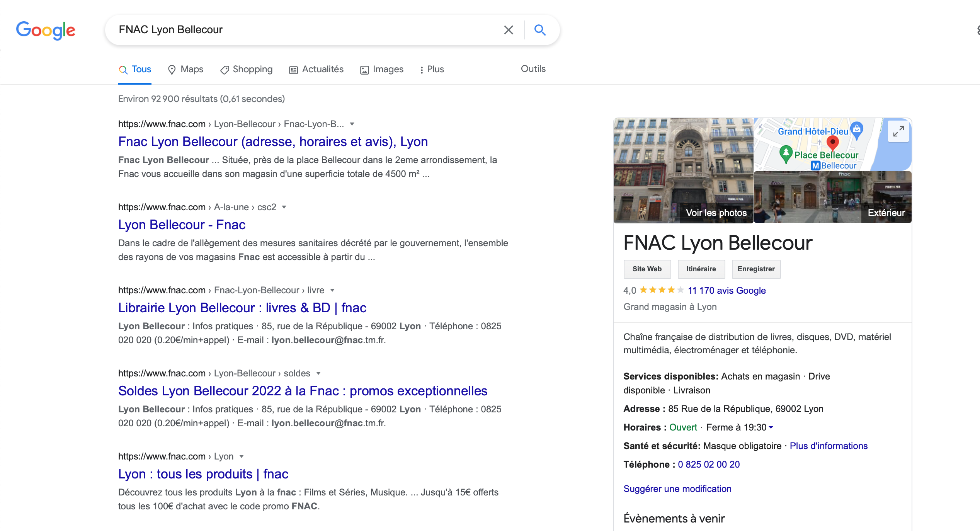The image size is (980, 531).
Task: Go to the Actualités tab
Action: point(316,69)
